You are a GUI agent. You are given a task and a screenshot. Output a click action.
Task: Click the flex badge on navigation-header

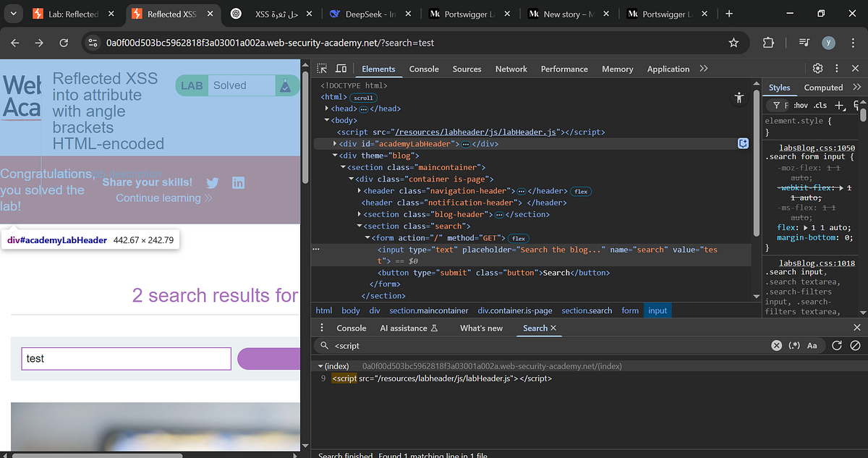580,191
